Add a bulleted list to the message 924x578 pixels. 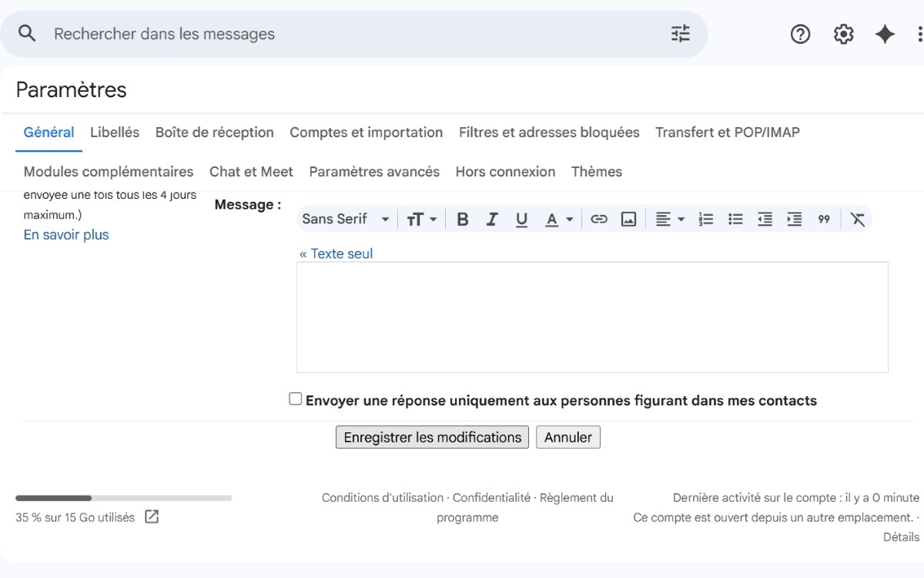pos(735,219)
